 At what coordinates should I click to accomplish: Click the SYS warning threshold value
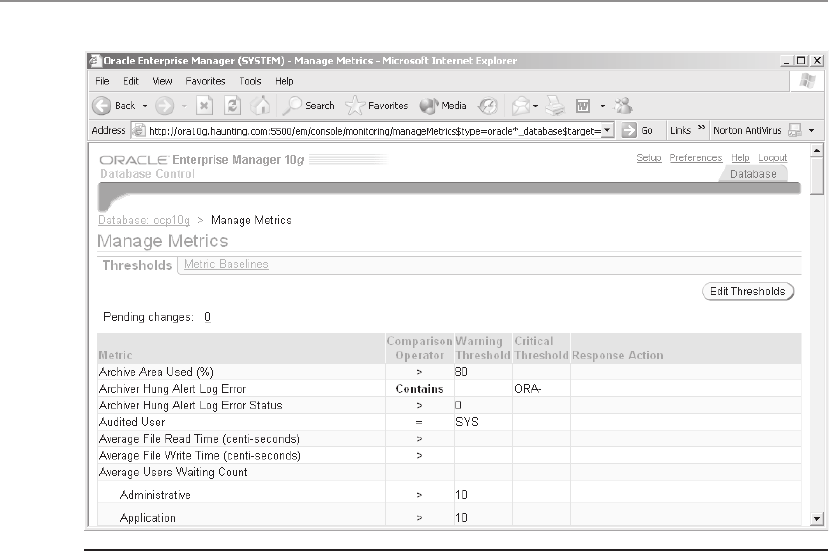[467, 422]
